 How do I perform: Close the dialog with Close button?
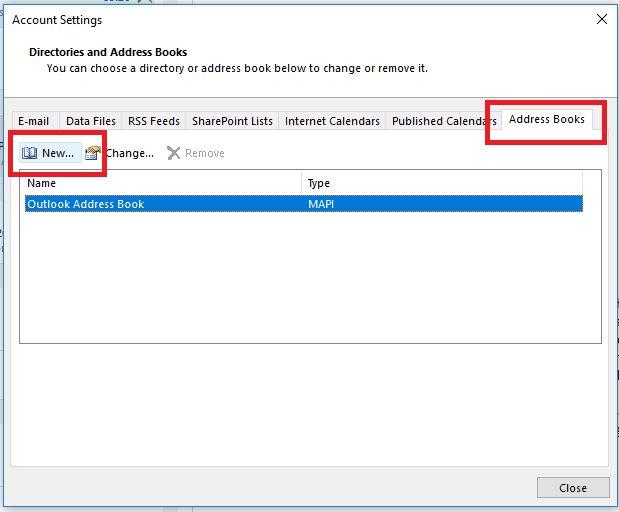tap(573, 488)
